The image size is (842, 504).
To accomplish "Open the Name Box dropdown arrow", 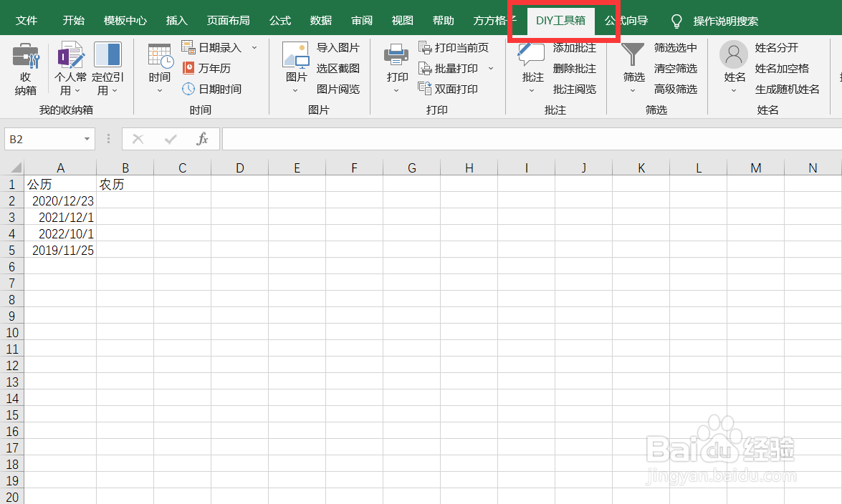I will click(x=87, y=140).
